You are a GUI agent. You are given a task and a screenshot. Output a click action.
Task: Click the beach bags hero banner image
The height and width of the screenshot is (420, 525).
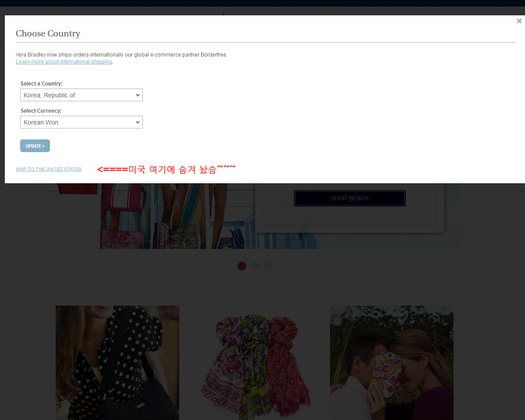pyautogui.click(x=175, y=217)
